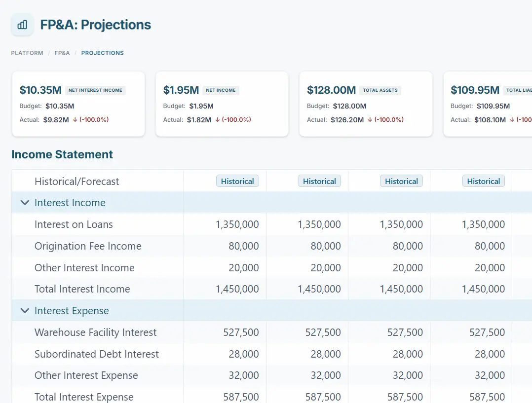
Task: Click the down arrow beside Actual $1.82M
Action: click(218, 120)
